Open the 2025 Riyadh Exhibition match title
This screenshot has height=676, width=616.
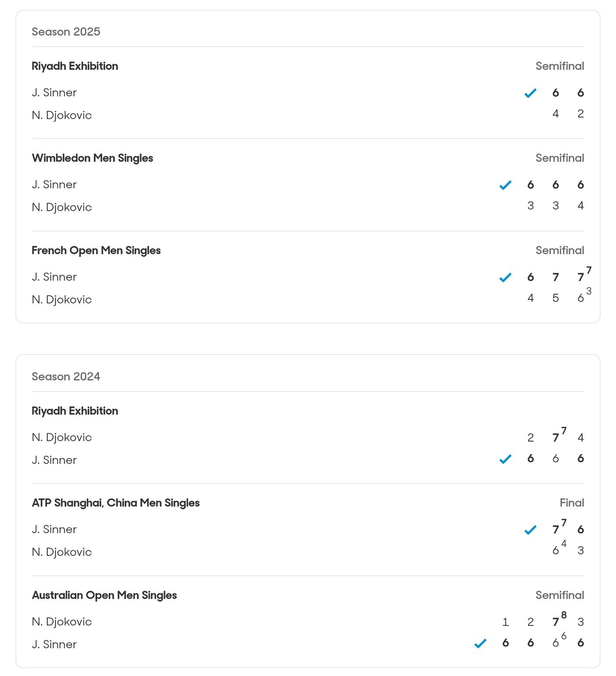(x=75, y=66)
